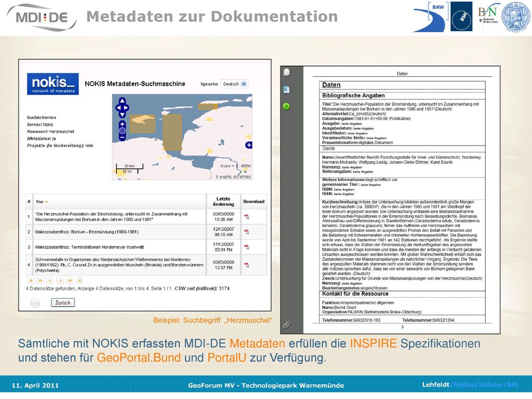
Task: Open the Pages panel in PDF sidebar
Action: point(287,72)
